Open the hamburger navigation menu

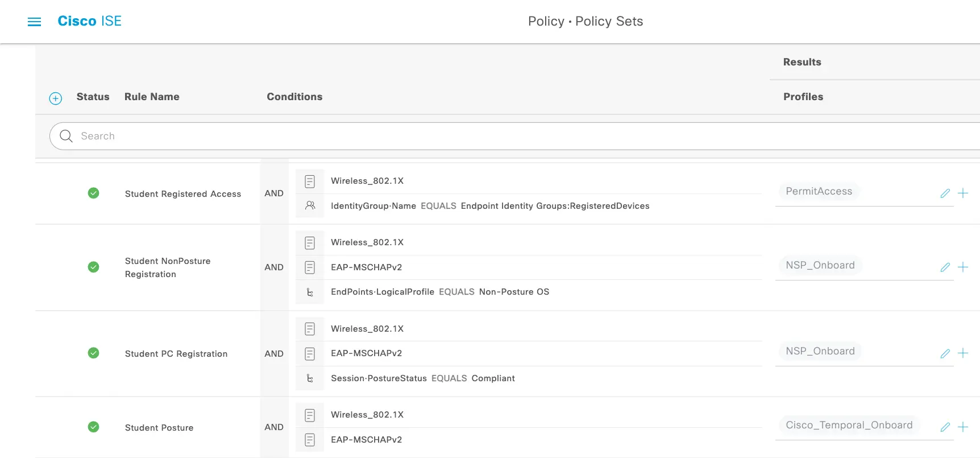point(35,22)
